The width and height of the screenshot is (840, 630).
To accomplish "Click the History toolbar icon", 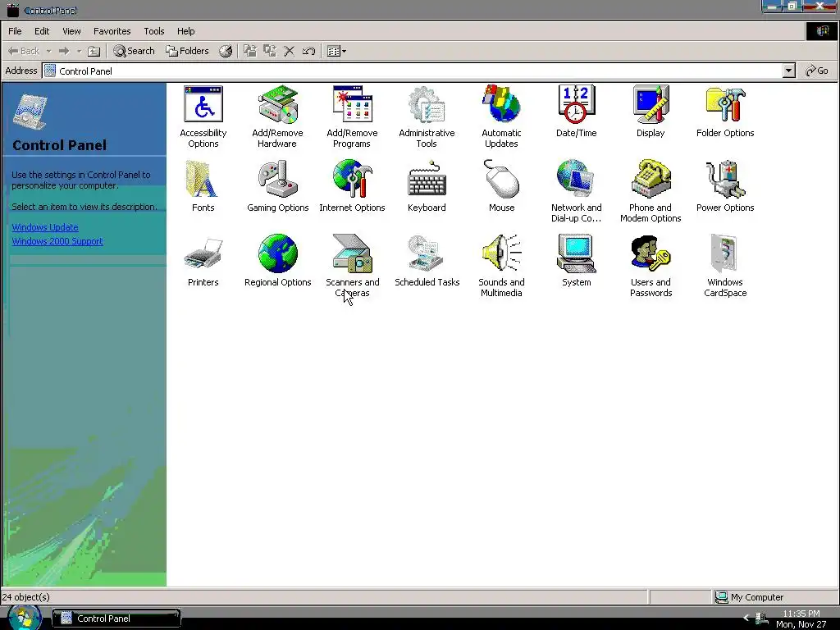I will pos(226,51).
